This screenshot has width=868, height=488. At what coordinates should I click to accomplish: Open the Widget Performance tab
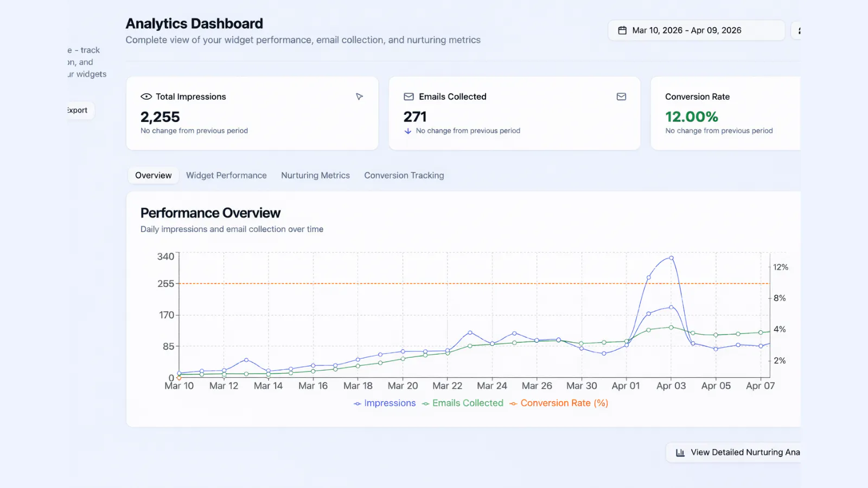(226, 175)
